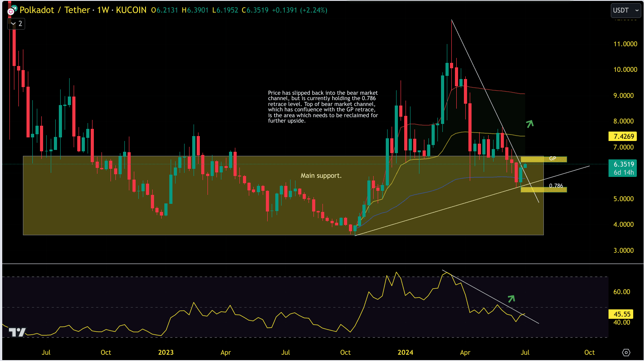Click the 8.0000 price axis label
This screenshot has width=644, height=361.
coord(624,121)
